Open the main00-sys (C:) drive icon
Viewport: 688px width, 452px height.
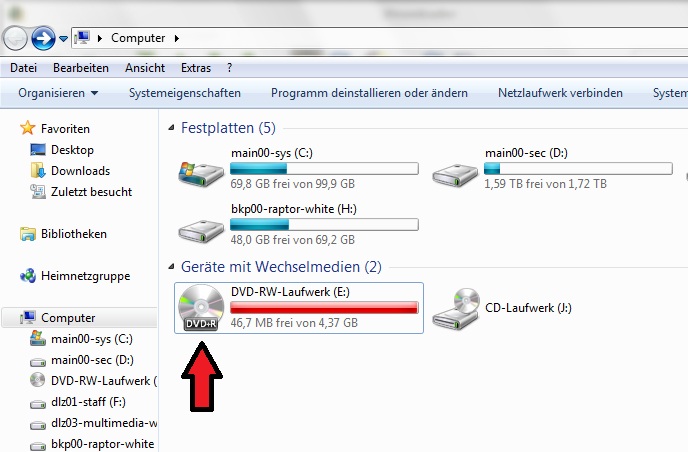coord(201,173)
